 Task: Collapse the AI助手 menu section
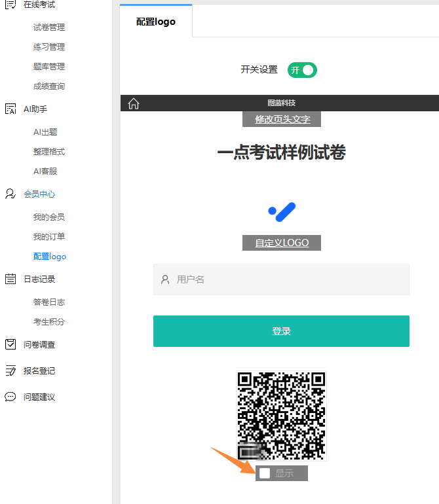pos(35,109)
